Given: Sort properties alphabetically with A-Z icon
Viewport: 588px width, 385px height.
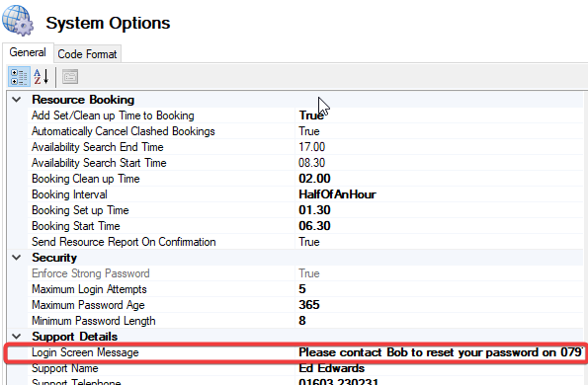Looking at the screenshot, I should pyautogui.click(x=42, y=77).
